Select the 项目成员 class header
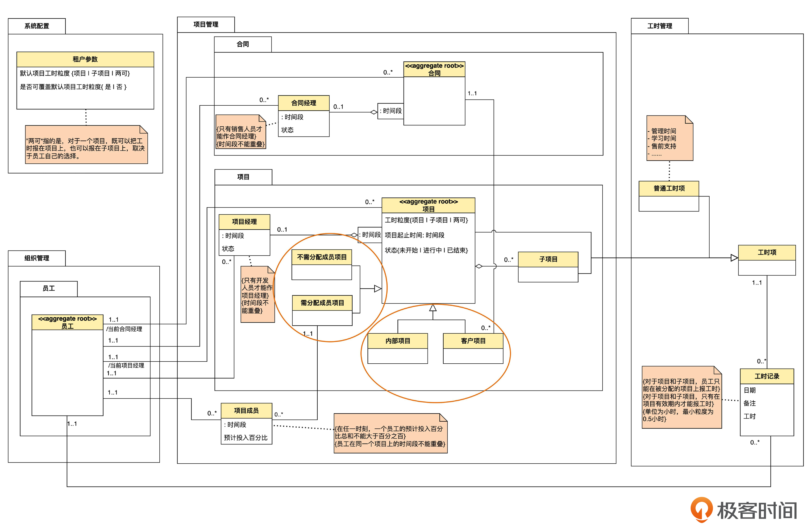Viewport: 811px width, 532px height. tap(246, 411)
